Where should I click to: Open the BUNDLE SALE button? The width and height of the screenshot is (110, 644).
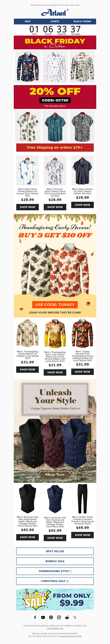click(x=55, y=561)
